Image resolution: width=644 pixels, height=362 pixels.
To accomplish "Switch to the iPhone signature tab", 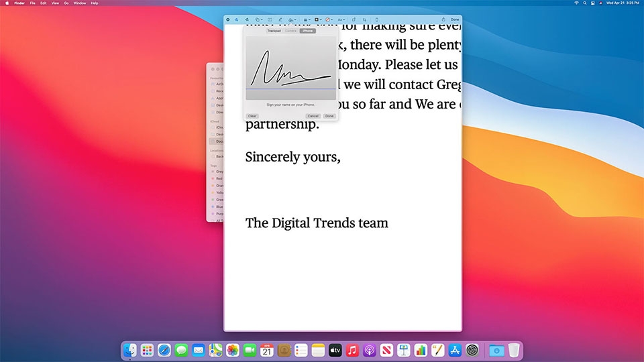I will click(308, 31).
